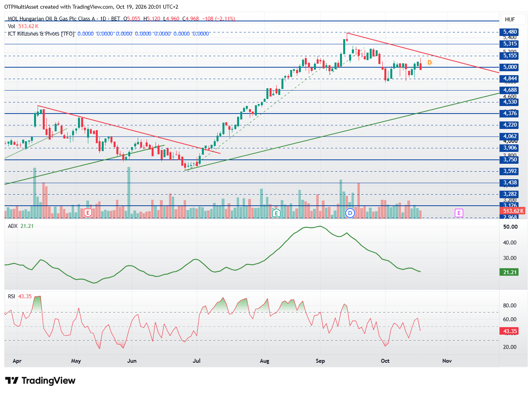Select the 3,438 price level label

(x=510, y=183)
